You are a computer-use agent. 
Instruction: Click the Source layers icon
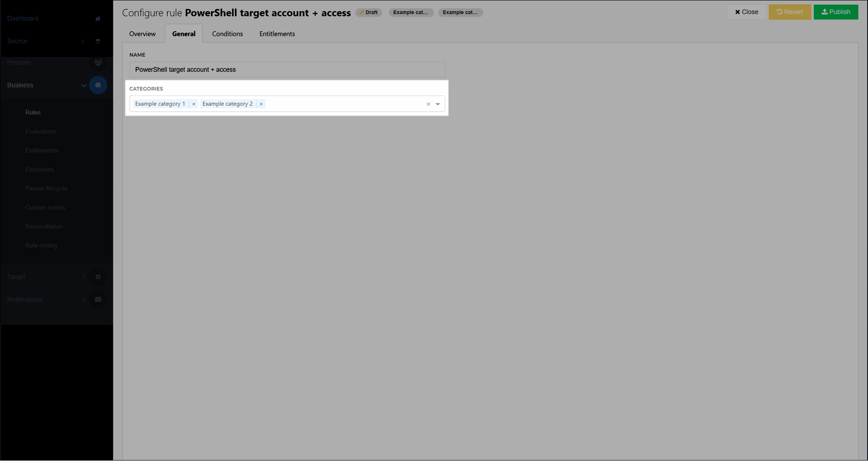coord(98,41)
